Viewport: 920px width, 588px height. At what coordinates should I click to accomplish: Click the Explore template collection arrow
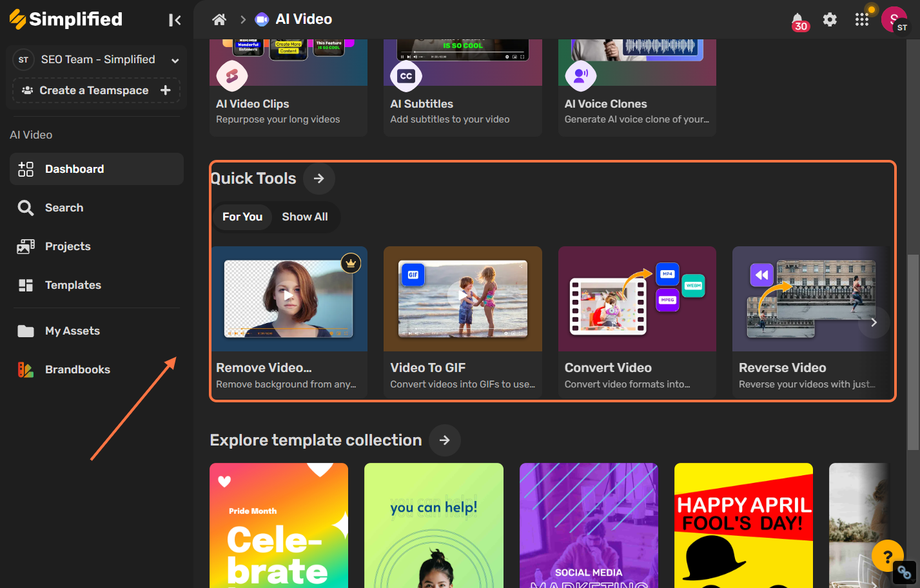click(445, 440)
